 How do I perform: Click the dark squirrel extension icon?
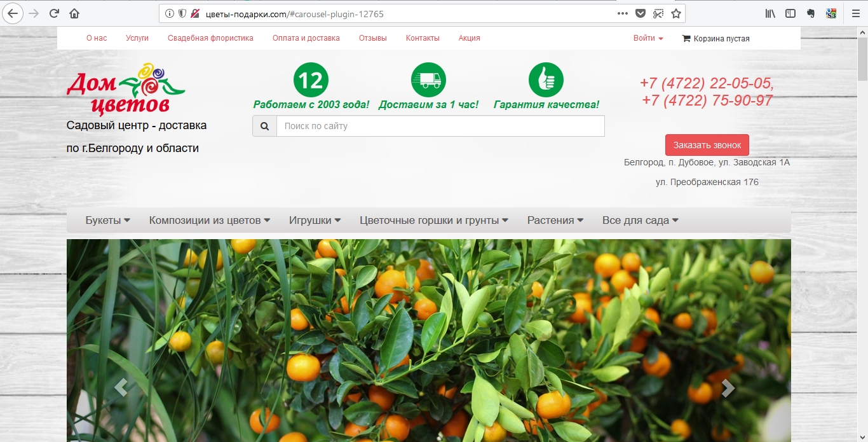(811, 13)
